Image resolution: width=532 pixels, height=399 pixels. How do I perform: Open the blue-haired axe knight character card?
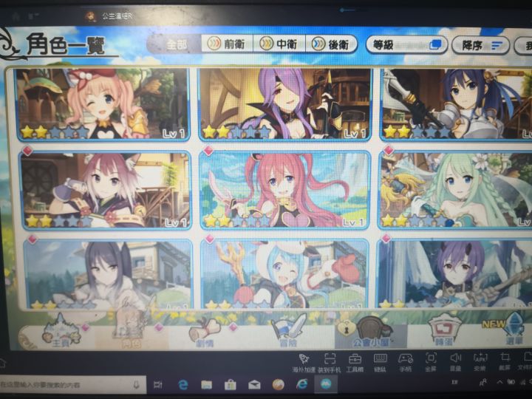[456, 104]
